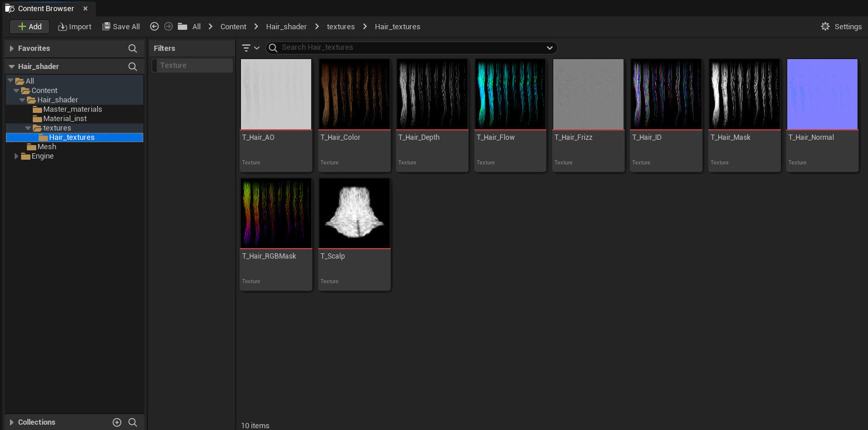The width and height of the screenshot is (868, 430).
Task: Close the Content Browser tab
Action: [x=85, y=9]
